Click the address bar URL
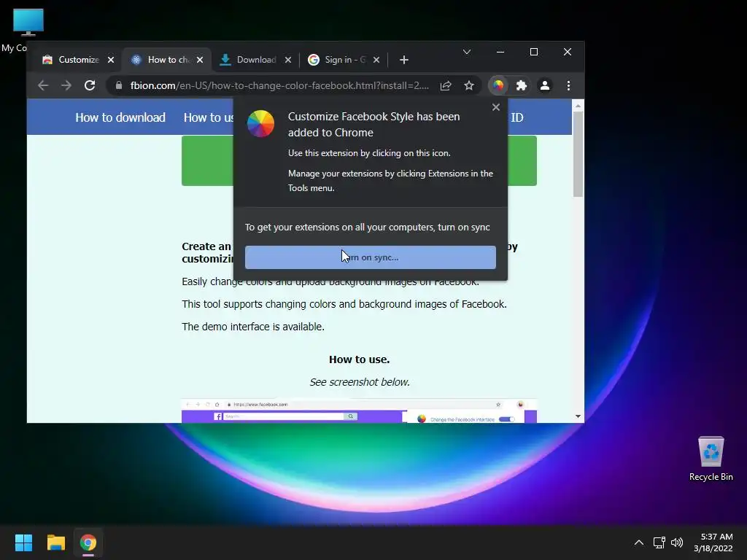 point(279,86)
